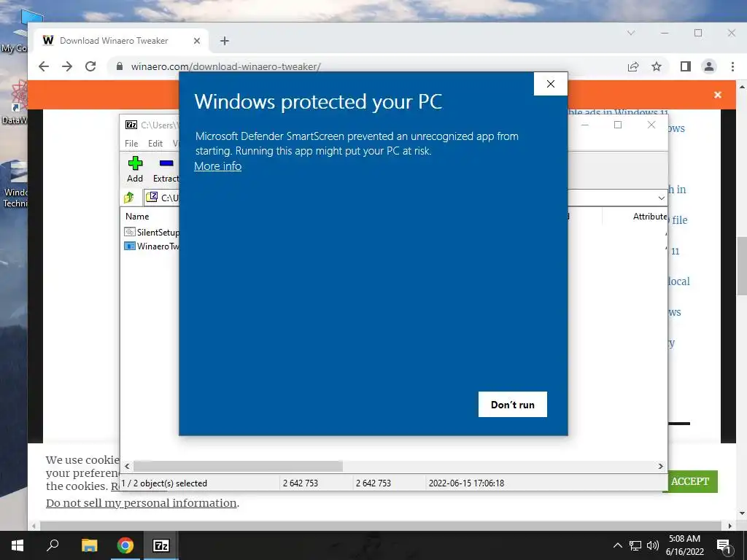Bookmark this page with star icon

pyautogui.click(x=657, y=66)
